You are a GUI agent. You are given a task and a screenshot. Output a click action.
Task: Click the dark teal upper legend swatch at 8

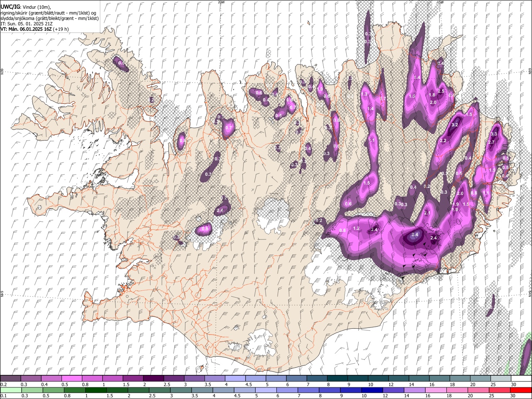pos(337,379)
